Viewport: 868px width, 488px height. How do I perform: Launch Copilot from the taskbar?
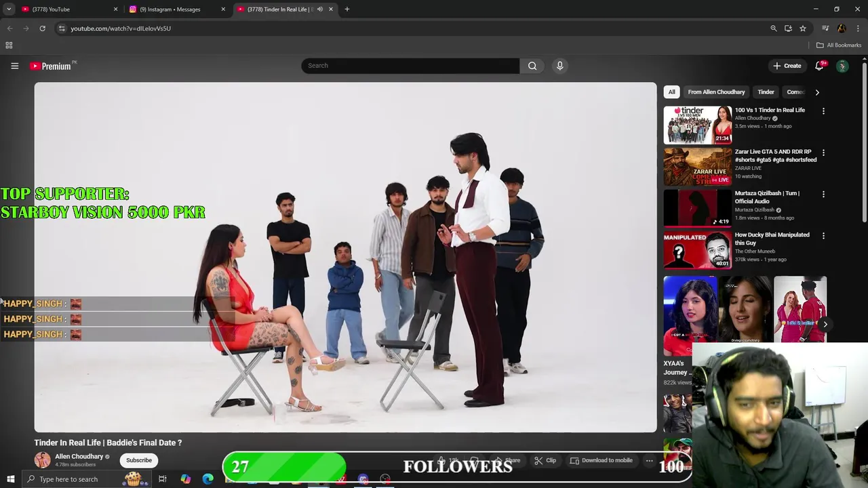(186, 479)
